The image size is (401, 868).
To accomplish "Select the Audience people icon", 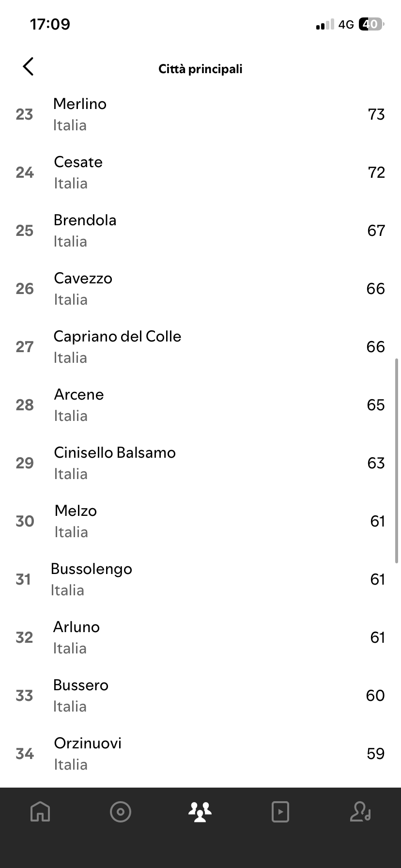I will click(x=200, y=811).
